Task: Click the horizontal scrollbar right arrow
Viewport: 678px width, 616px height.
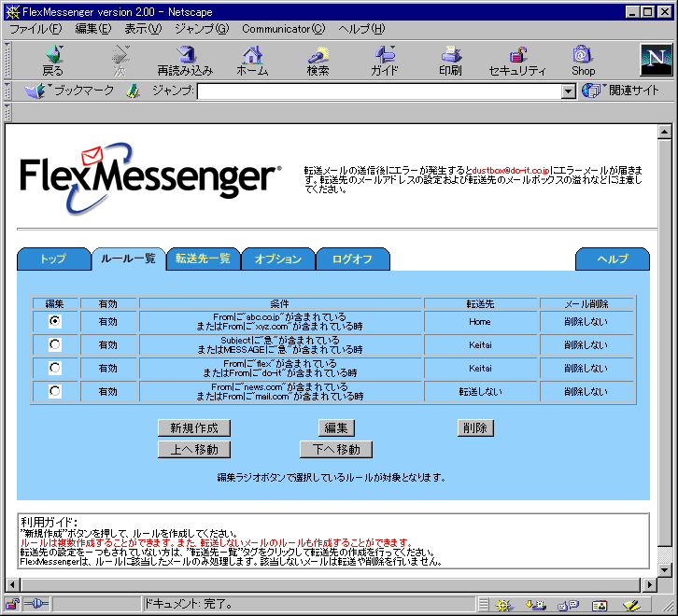Action: click(649, 585)
